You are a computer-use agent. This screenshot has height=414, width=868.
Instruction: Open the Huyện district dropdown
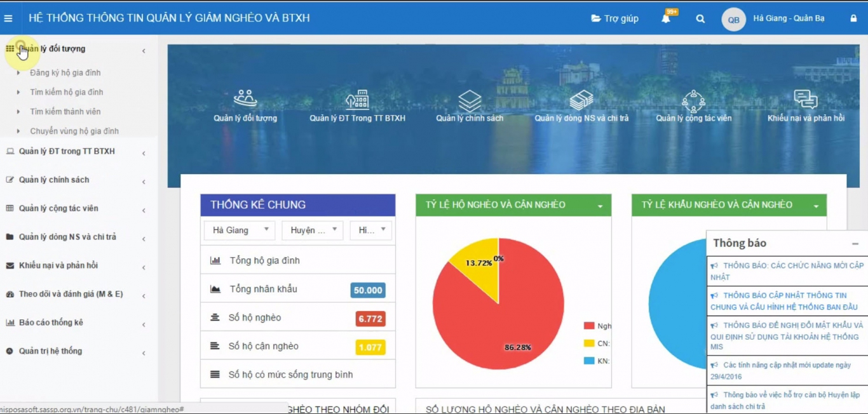pyautogui.click(x=313, y=230)
